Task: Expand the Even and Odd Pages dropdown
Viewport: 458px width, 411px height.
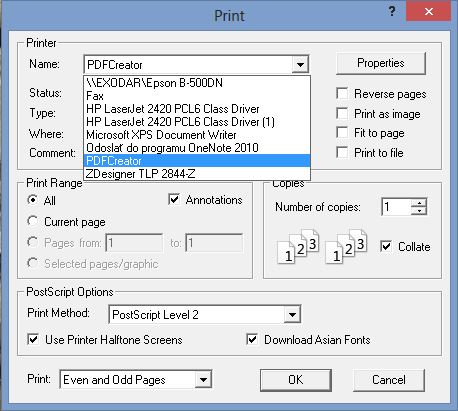Action: (203, 379)
